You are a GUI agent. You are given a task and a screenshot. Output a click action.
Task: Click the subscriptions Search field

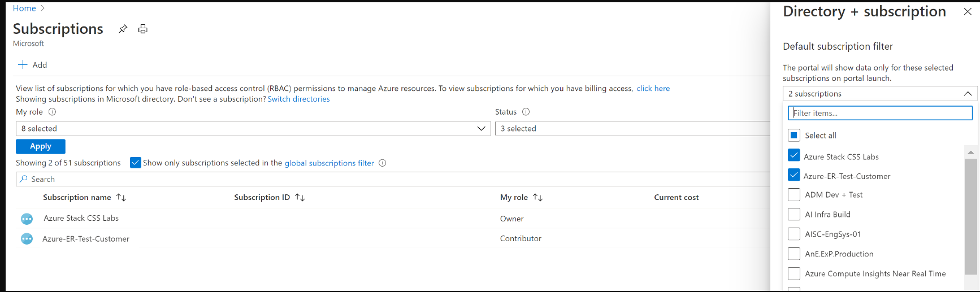tap(393, 179)
